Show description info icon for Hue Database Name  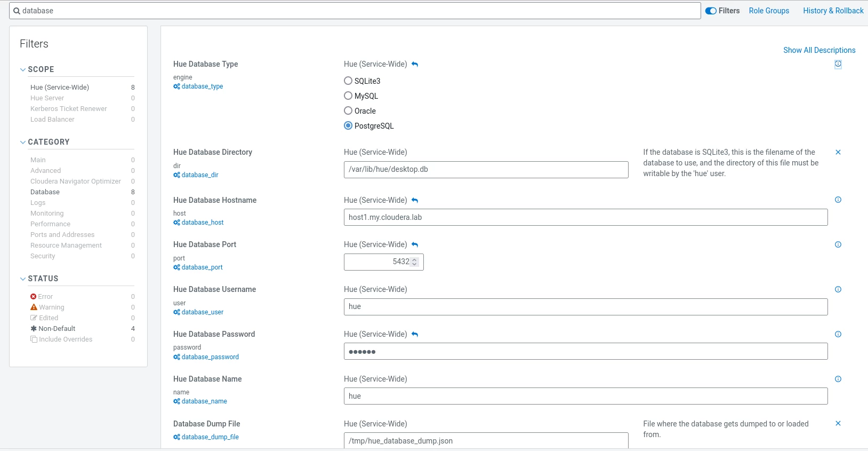(838, 379)
